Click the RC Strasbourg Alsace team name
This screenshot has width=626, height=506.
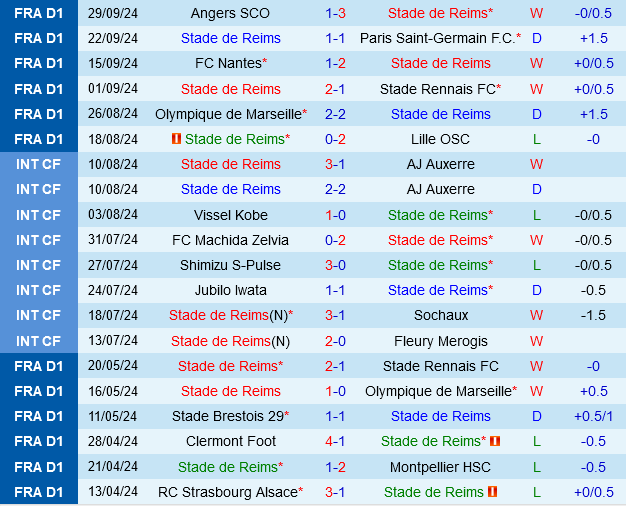click(227, 492)
